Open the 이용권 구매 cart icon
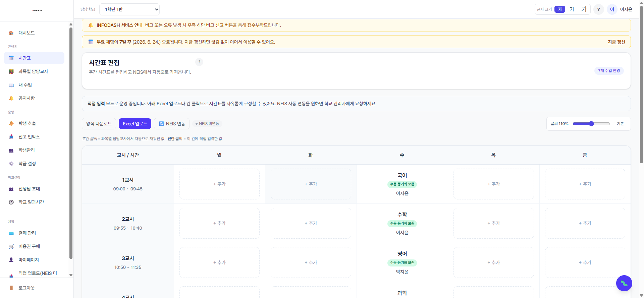The width and height of the screenshot is (644, 298). pos(11,246)
